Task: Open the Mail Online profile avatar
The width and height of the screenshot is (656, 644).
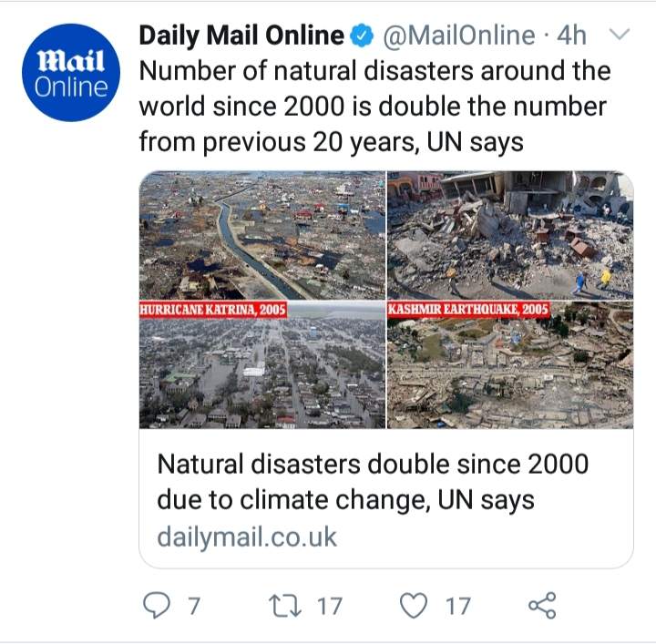Action: (x=71, y=73)
